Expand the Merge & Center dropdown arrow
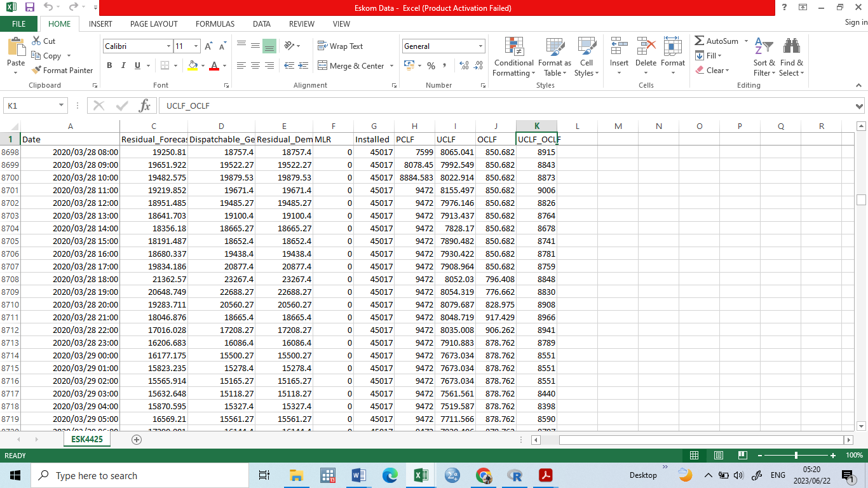The image size is (868, 488). tap(391, 65)
